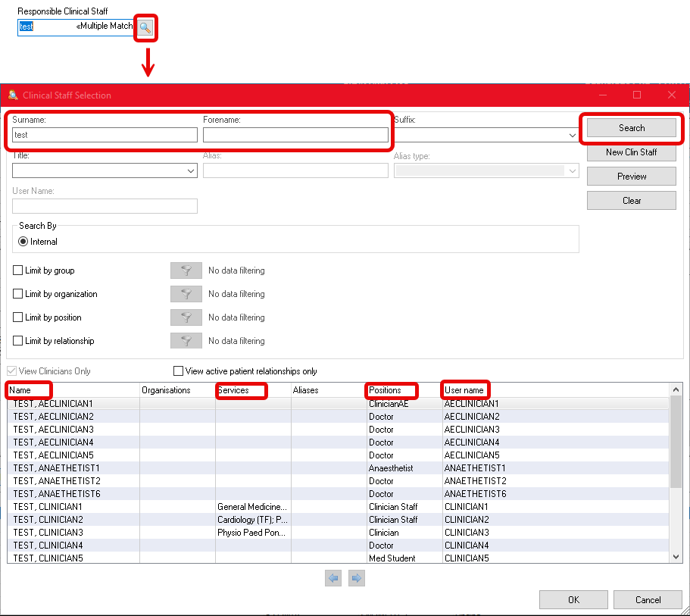Click the filter icon for Limit by group

186,270
